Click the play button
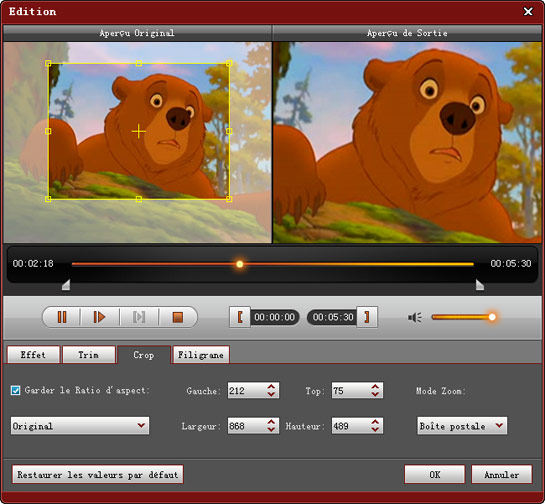This screenshot has height=504, width=545. point(100,317)
